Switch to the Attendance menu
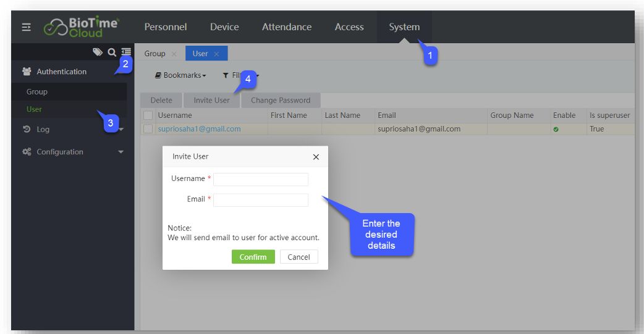This screenshot has width=644, height=334. tap(287, 27)
